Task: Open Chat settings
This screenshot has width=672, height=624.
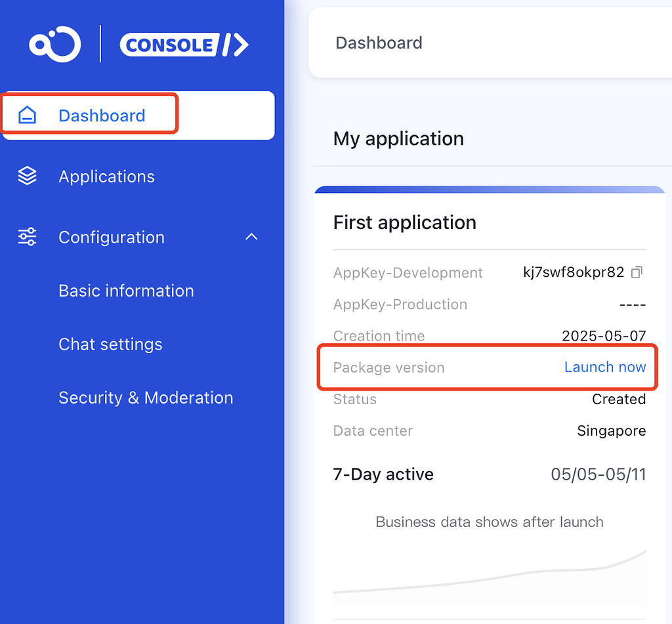Action: coord(110,344)
